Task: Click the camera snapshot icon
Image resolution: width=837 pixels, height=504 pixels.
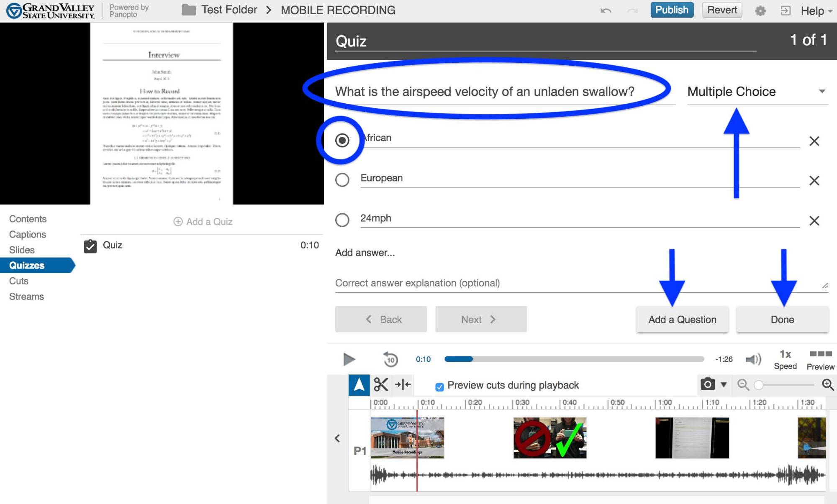Action: tap(707, 384)
